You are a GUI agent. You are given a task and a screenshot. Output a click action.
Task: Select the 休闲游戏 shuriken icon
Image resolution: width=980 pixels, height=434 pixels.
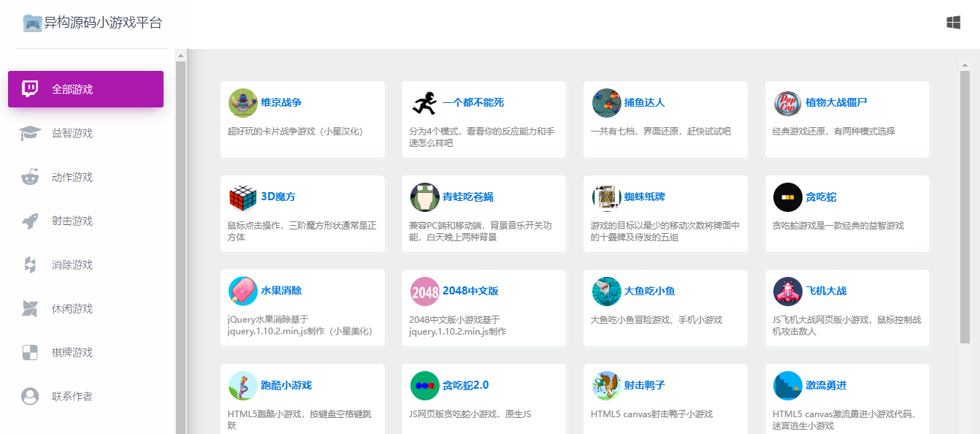[30, 308]
